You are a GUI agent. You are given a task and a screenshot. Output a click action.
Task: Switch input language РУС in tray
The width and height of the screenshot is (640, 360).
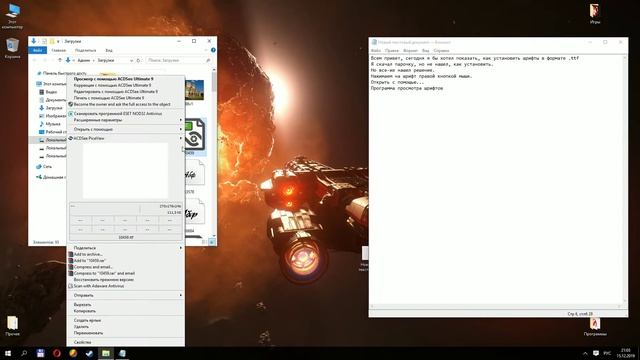pyautogui.click(x=607, y=353)
